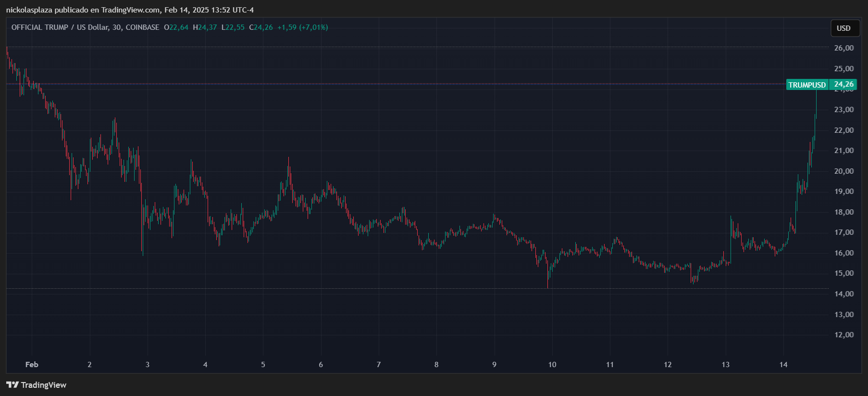Click the TRUMPUSD price label tag
868x396 pixels.
807,85
